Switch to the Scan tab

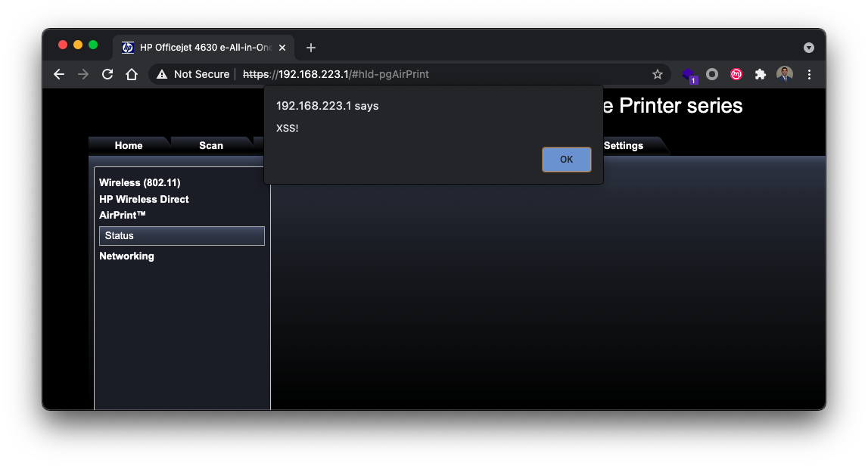click(x=211, y=145)
